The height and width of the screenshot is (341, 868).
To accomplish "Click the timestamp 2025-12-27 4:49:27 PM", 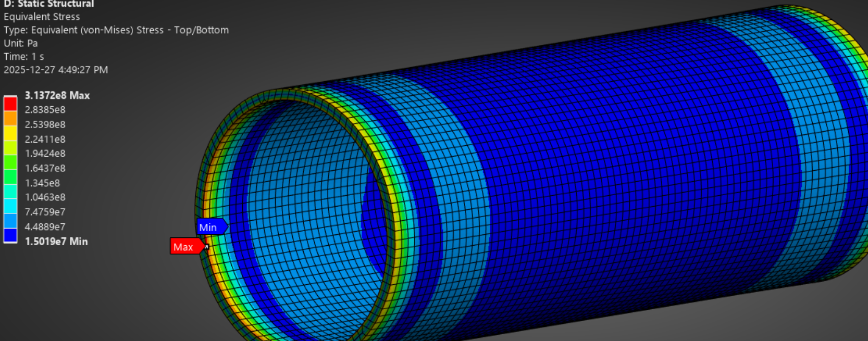I will coord(56,70).
